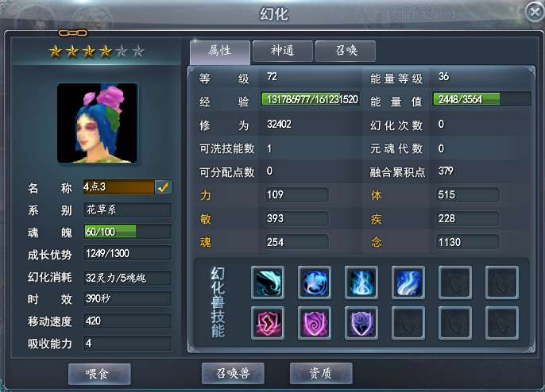545x392 pixels.
Task: Select the blue flame skill icon
Action: [x=361, y=282]
